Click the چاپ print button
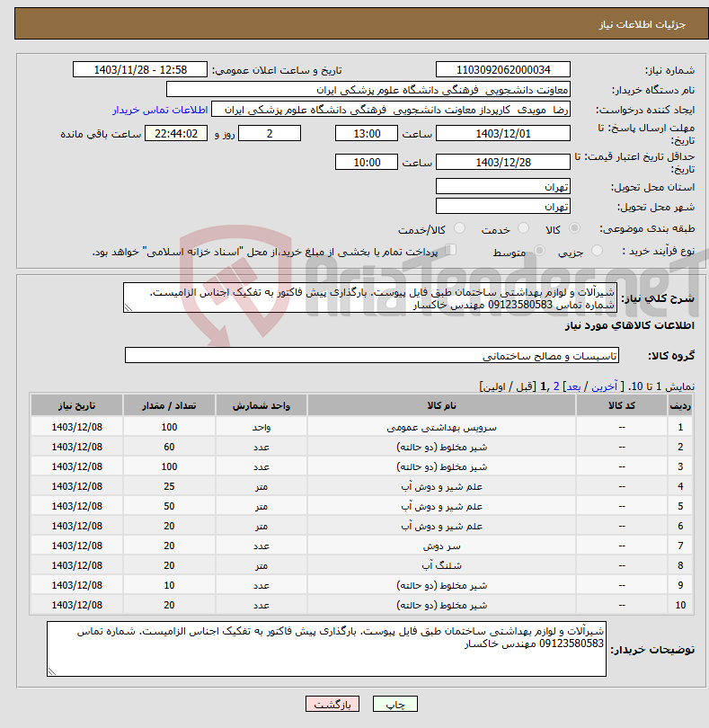 (395, 704)
